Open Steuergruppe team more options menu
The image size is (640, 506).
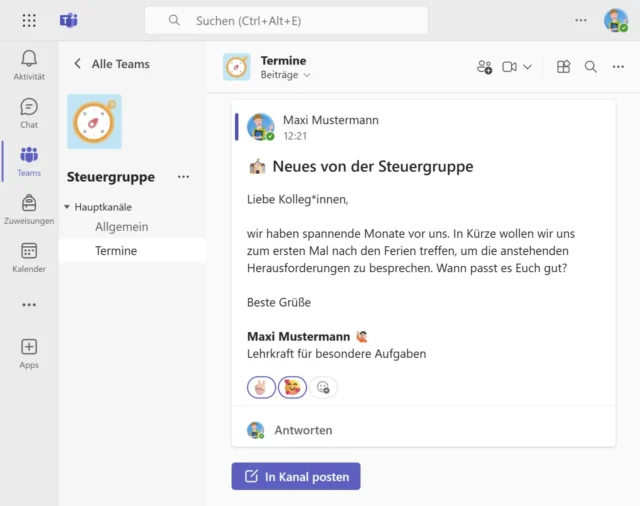point(183,177)
